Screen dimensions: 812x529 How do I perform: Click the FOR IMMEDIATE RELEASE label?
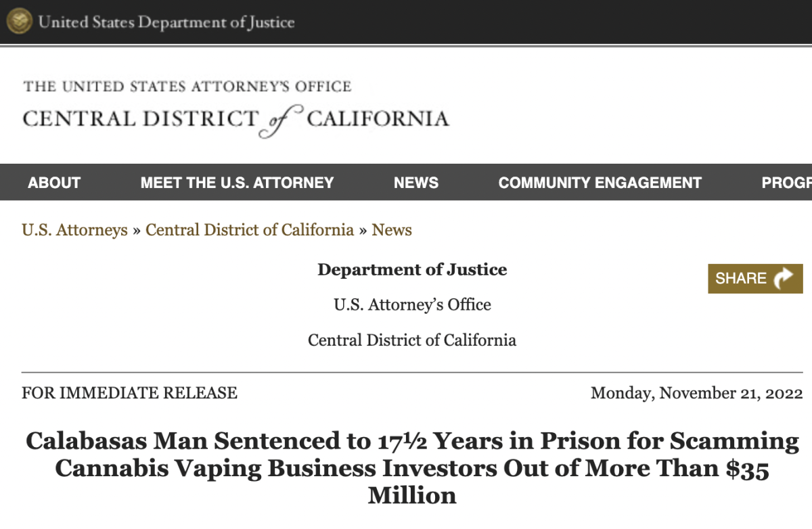[129, 393]
